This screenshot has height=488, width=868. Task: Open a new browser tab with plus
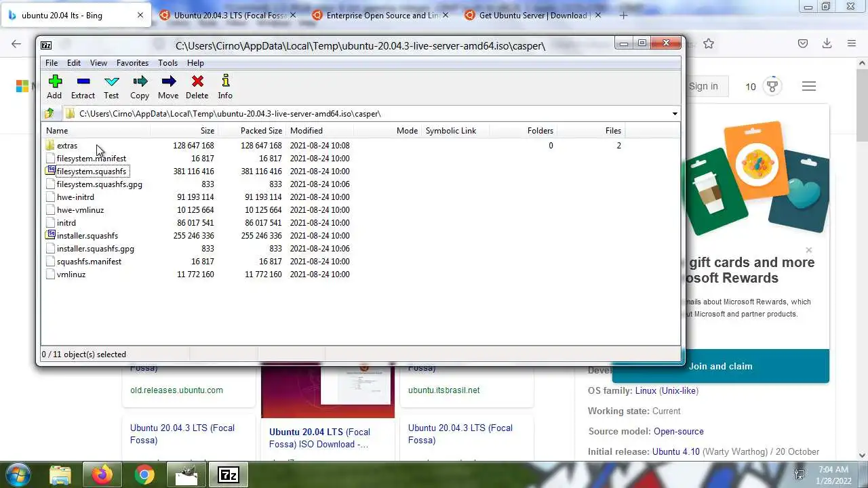[623, 15]
